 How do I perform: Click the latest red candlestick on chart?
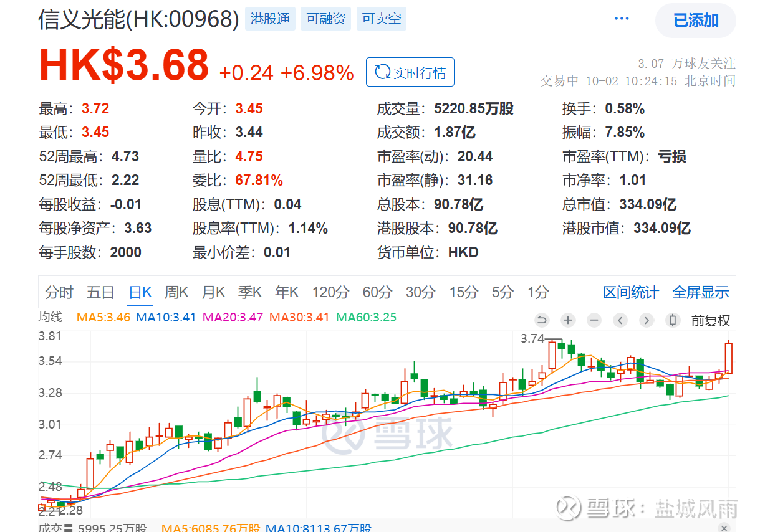[728, 358]
